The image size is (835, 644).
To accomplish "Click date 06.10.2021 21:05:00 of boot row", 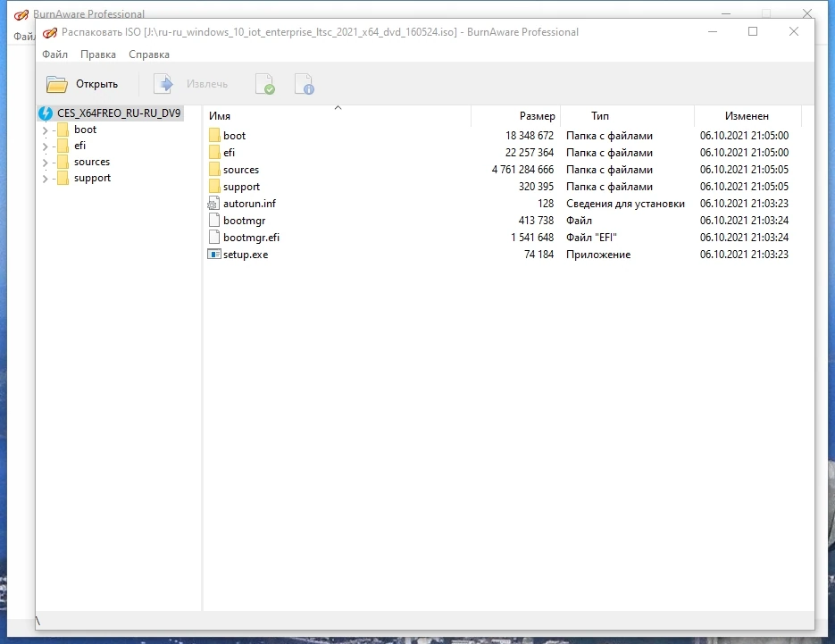I will pos(744,135).
